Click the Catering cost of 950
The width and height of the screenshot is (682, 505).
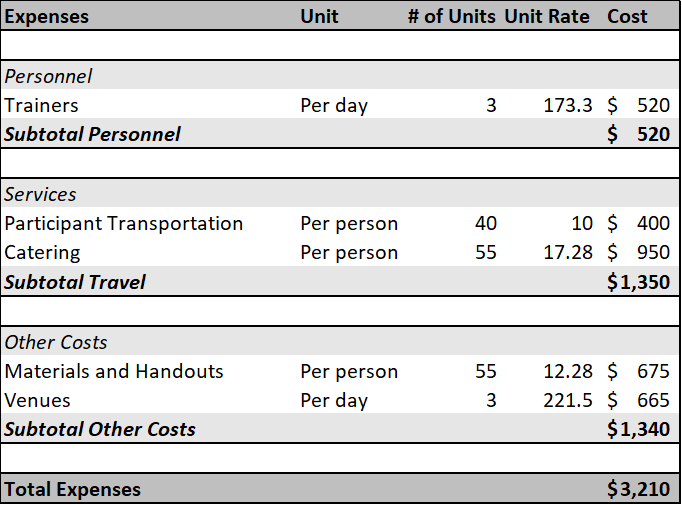[x=638, y=252]
